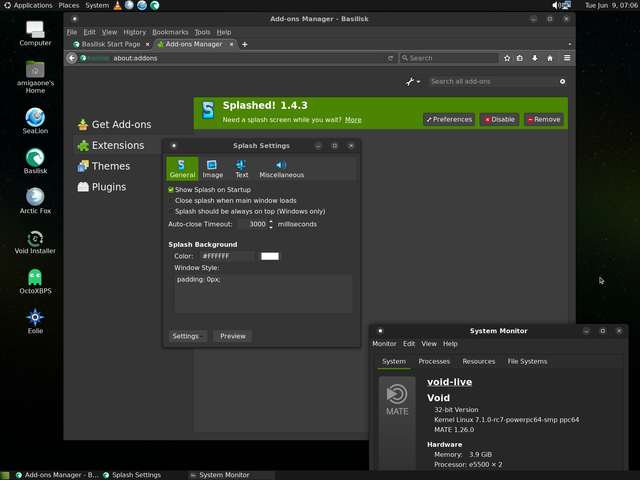The width and height of the screenshot is (640, 480).
Task: Switch to Processes tab in System Monitor
Action: coord(434,361)
